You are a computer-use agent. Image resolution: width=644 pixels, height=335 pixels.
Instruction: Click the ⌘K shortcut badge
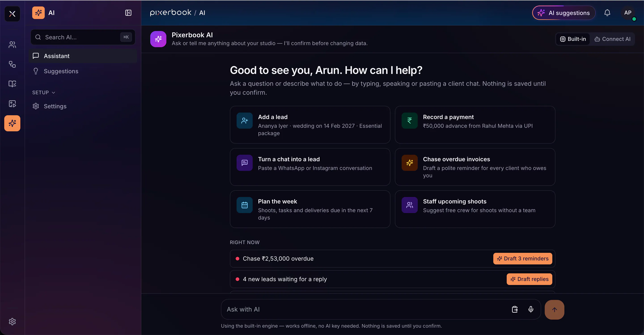(126, 37)
